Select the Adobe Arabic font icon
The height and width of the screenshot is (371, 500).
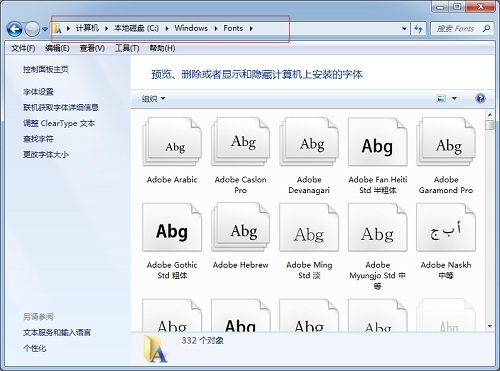coord(172,142)
